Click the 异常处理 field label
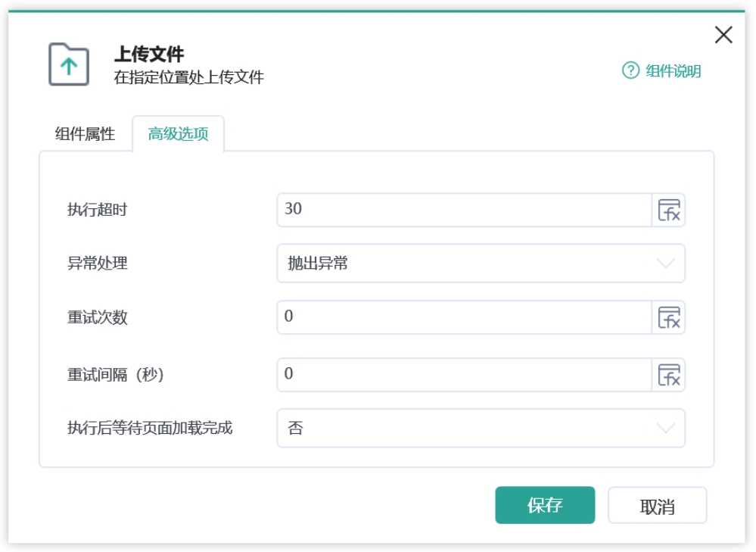The height and width of the screenshot is (552, 756). 98,264
